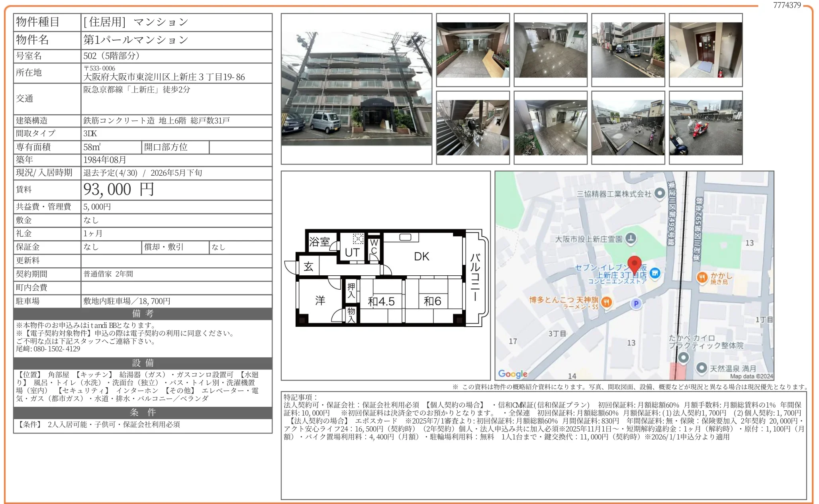Click the 3DK floor plan image

point(386,277)
